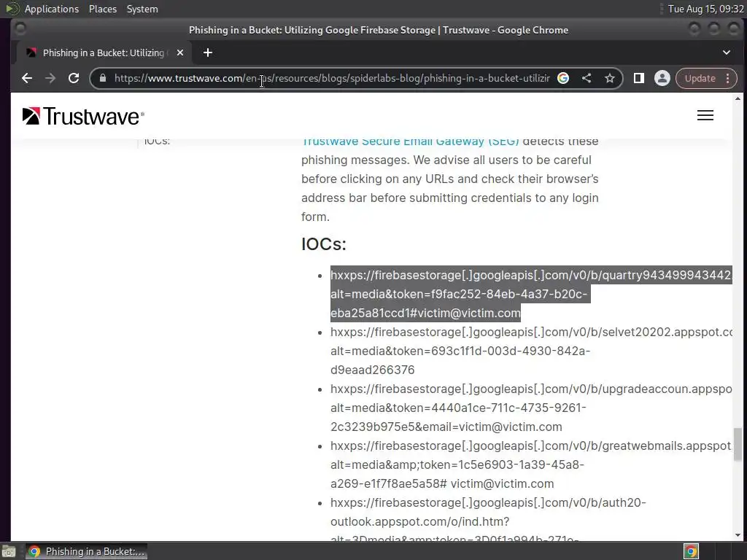Open the Applications menu
The image size is (747, 560).
coord(52,9)
